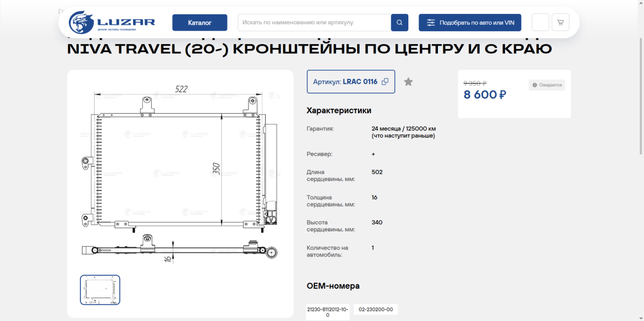Click the OEM-номера heading
The image size is (644, 321).
pos(333,286)
